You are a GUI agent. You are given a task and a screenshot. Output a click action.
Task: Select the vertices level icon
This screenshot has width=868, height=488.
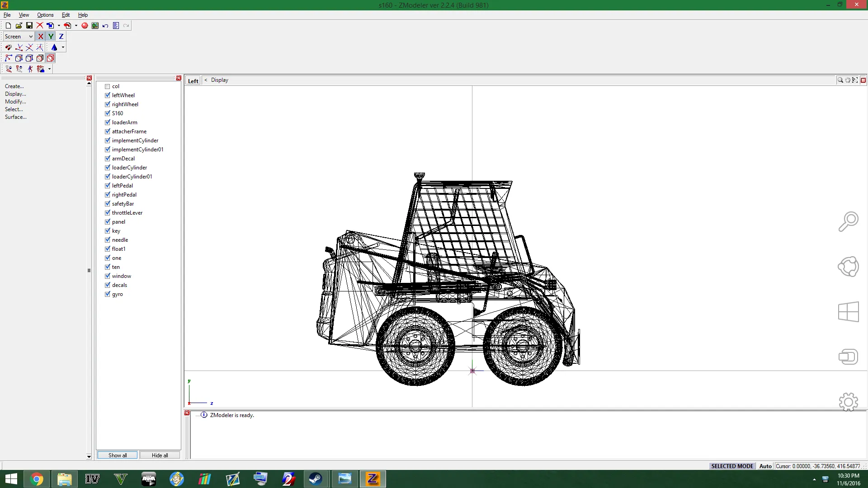click(x=8, y=58)
